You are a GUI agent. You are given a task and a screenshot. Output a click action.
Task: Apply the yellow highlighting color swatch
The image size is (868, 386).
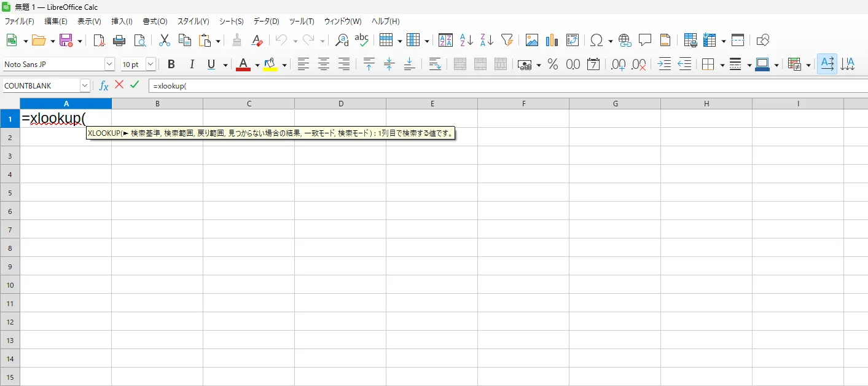270,65
